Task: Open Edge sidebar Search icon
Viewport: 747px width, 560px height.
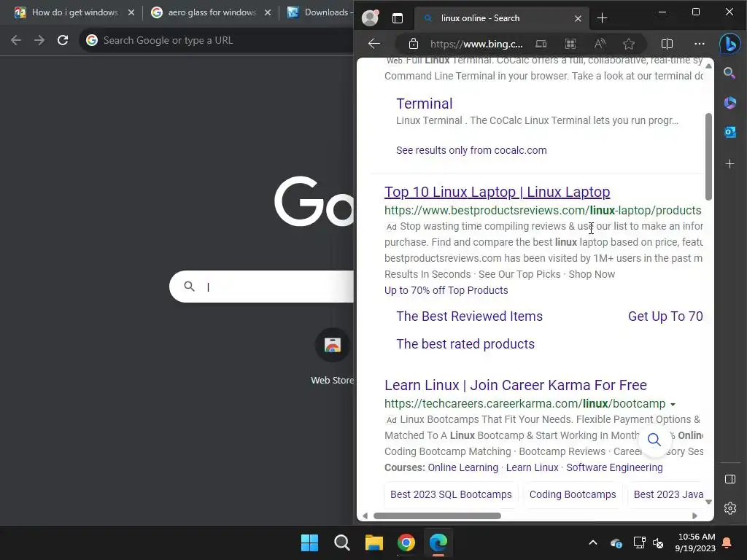Action: pyautogui.click(x=729, y=73)
